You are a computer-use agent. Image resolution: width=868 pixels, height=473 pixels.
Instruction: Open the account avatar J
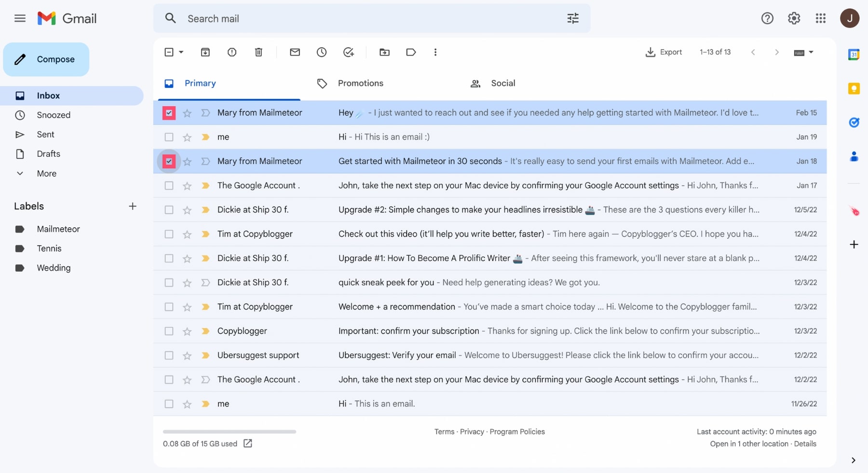[x=850, y=18]
